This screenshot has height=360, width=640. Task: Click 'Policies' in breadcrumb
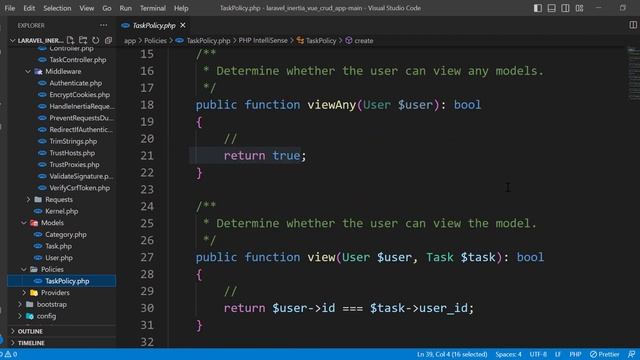(x=156, y=40)
